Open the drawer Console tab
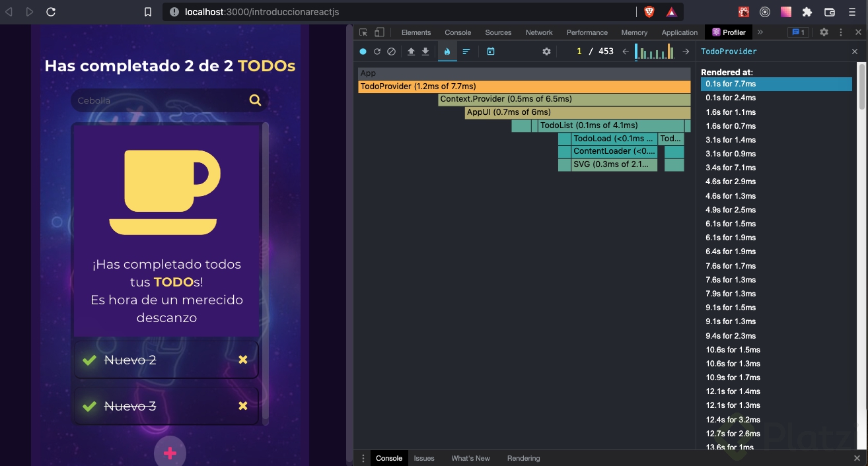The height and width of the screenshot is (466, 868). (389, 458)
